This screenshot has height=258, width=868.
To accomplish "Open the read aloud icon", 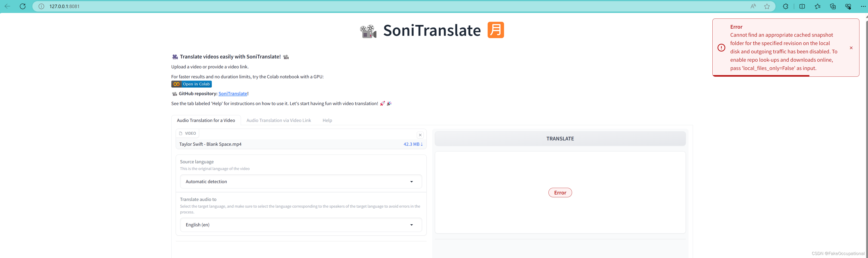I will coord(753,6).
